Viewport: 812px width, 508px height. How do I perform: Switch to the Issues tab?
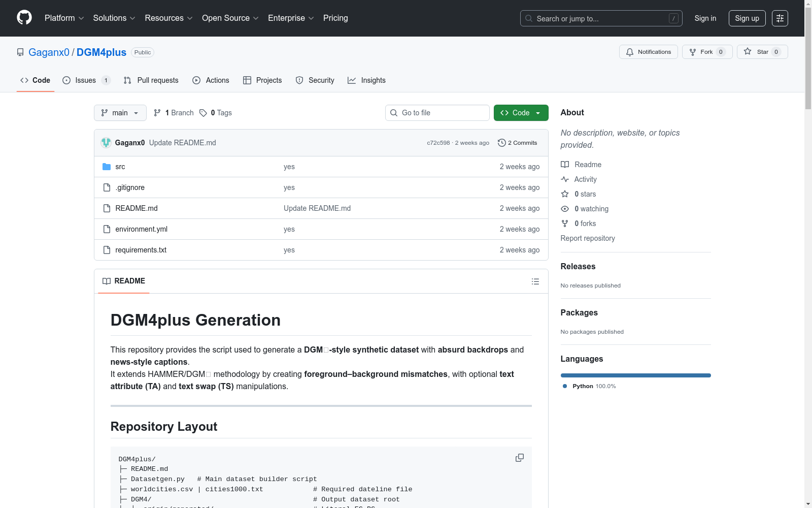[86, 80]
